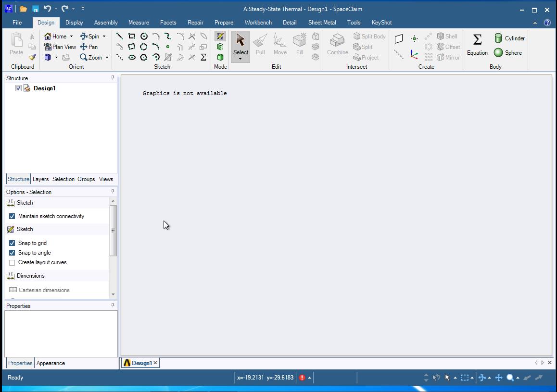Select the Three-Point Rectangle tool
This screenshot has width=557, height=392.
pos(132,47)
